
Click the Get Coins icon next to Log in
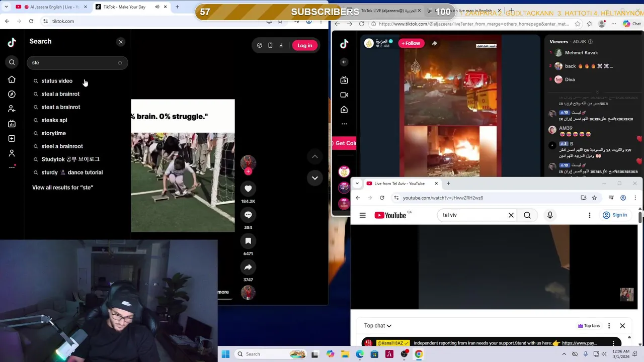259,45
